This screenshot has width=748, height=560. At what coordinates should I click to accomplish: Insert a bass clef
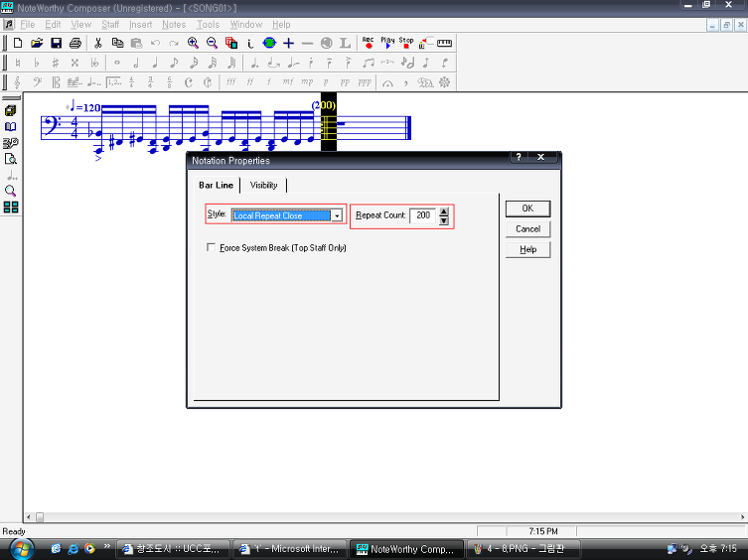pyautogui.click(x=37, y=82)
